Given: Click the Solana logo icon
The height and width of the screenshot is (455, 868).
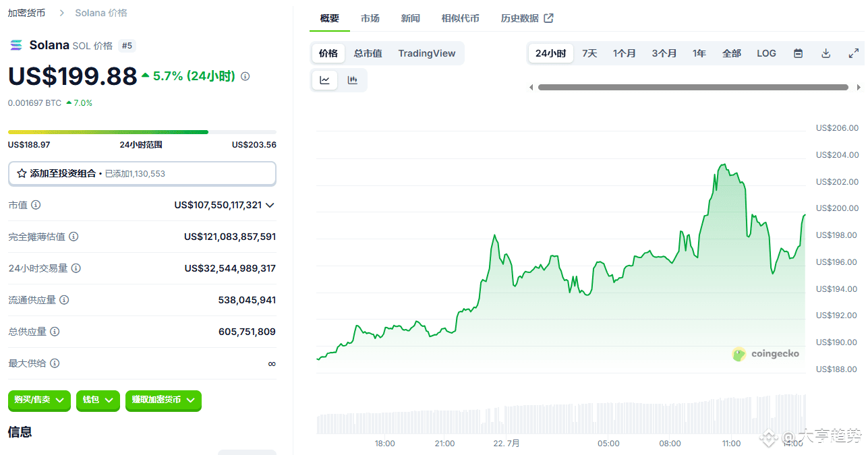Looking at the screenshot, I should (x=16, y=45).
